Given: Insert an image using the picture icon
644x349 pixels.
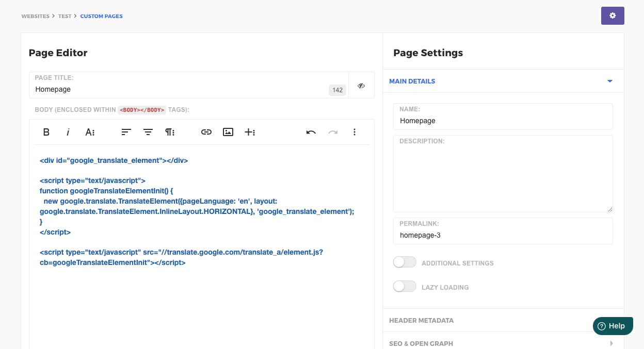Looking at the screenshot, I should point(228,132).
